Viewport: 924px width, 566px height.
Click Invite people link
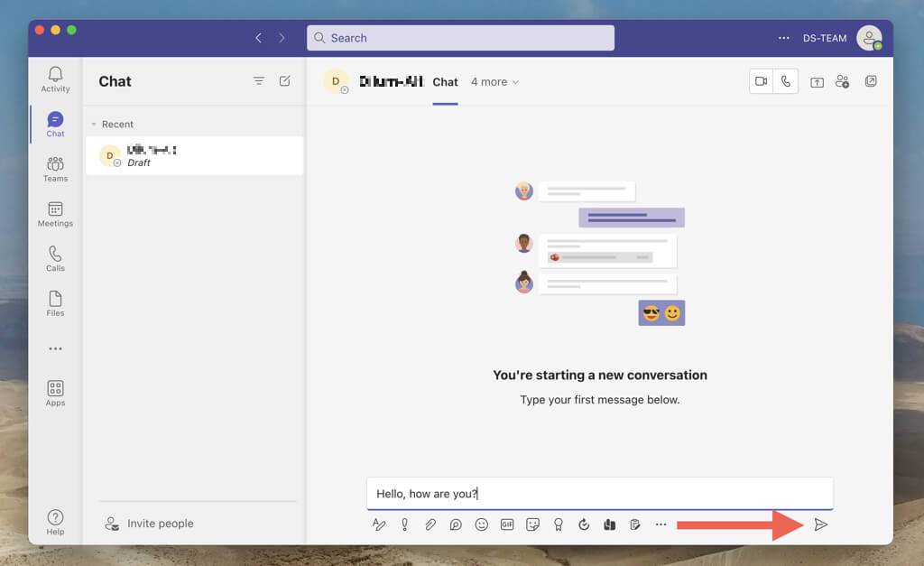[x=161, y=524]
